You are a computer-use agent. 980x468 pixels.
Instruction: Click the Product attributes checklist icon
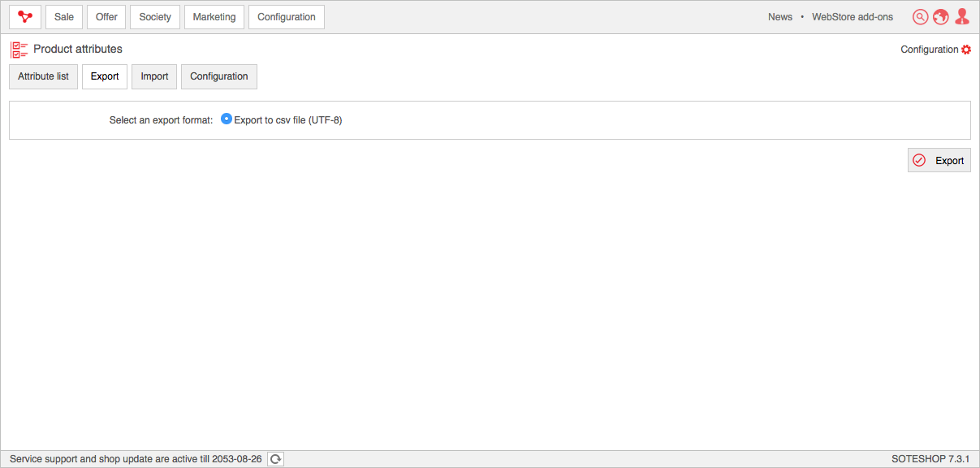[x=19, y=50]
